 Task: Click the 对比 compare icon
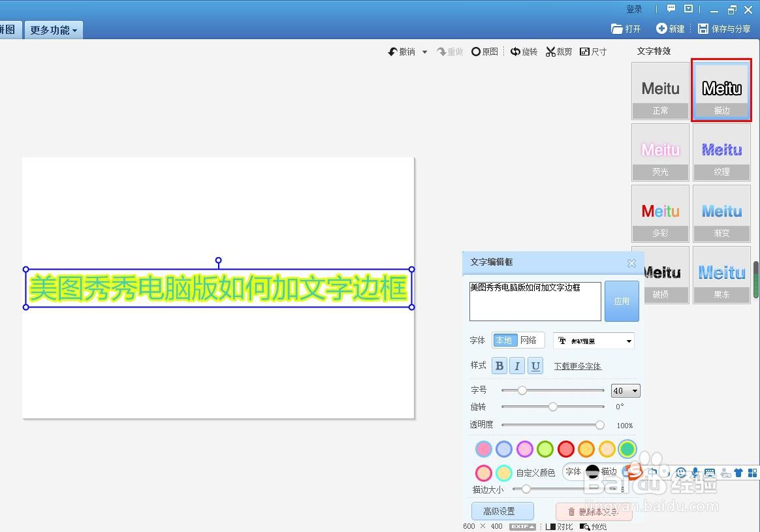pos(560,527)
